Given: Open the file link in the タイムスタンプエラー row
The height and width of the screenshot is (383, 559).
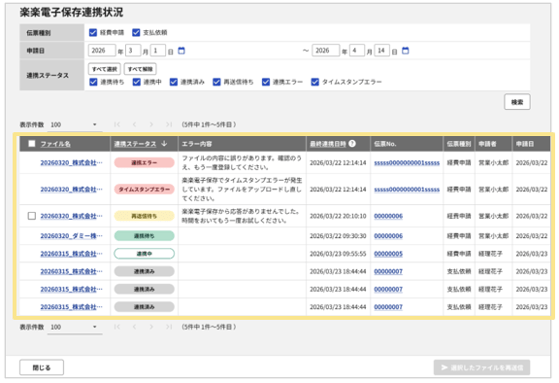Looking at the screenshot, I should 71,189.
